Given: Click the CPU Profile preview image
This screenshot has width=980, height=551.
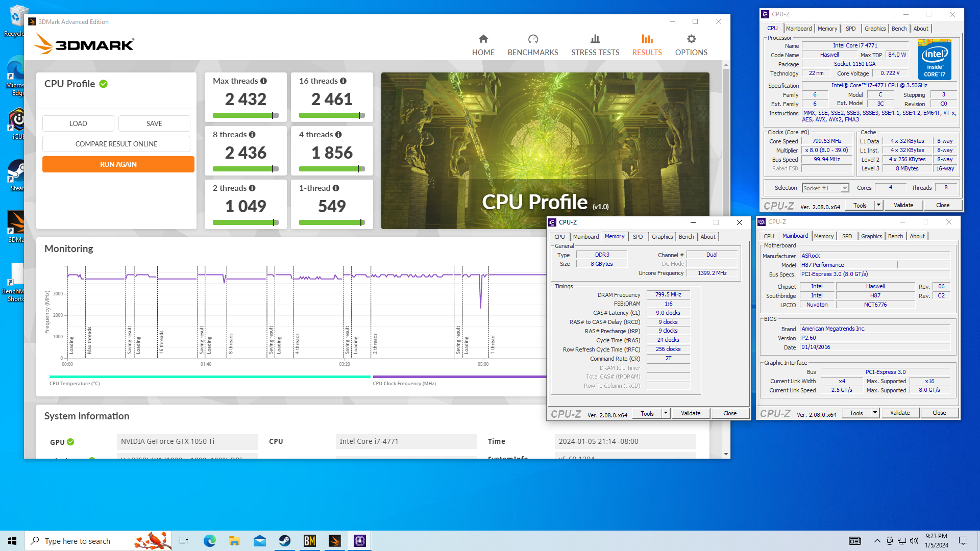Looking at the screenshot, I should tap(545, 151).
